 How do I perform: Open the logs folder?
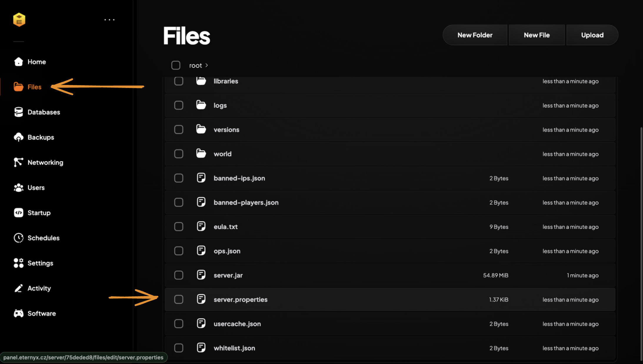[220, 106]
